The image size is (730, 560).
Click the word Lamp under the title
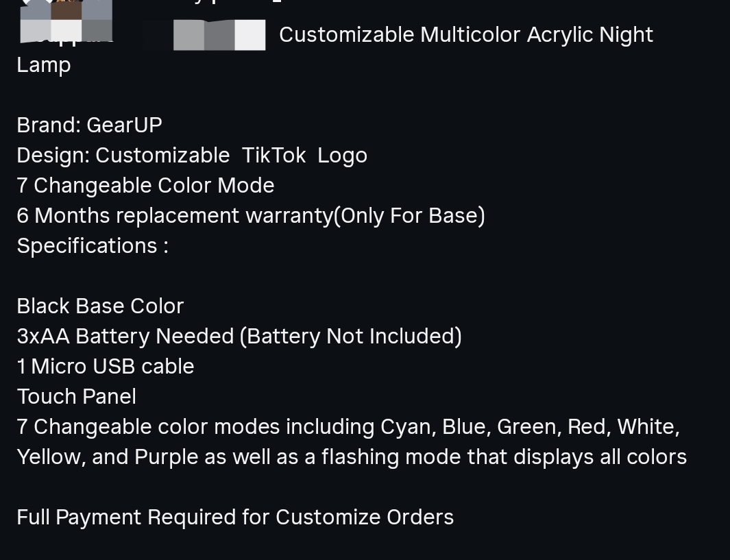44,65
